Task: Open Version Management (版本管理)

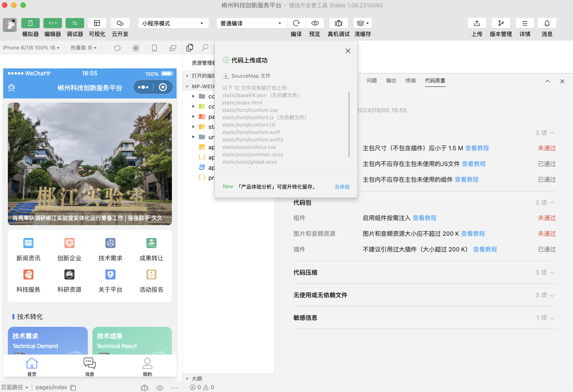Action: tap(501, 23)
